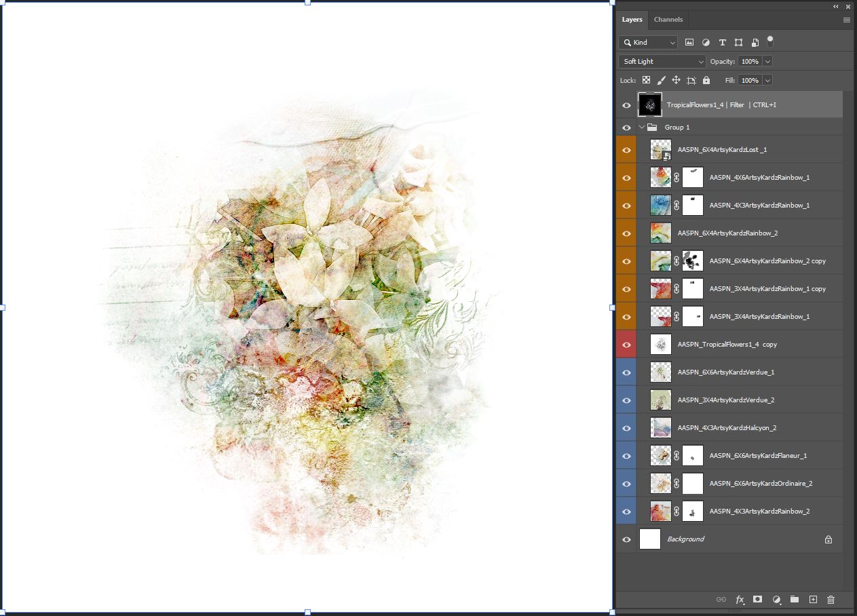
Task: Enable lock transparent pixels
Action: (x=646, y=80)
